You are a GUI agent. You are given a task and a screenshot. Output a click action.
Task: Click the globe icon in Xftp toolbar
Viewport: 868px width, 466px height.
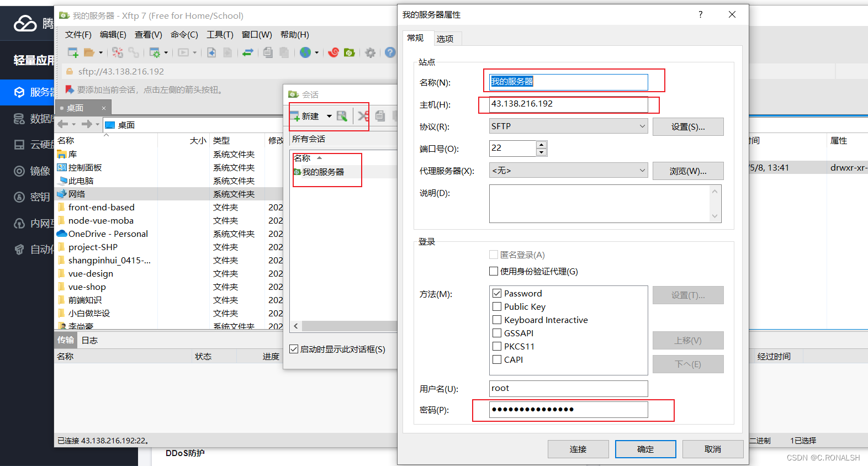[305, 52]
